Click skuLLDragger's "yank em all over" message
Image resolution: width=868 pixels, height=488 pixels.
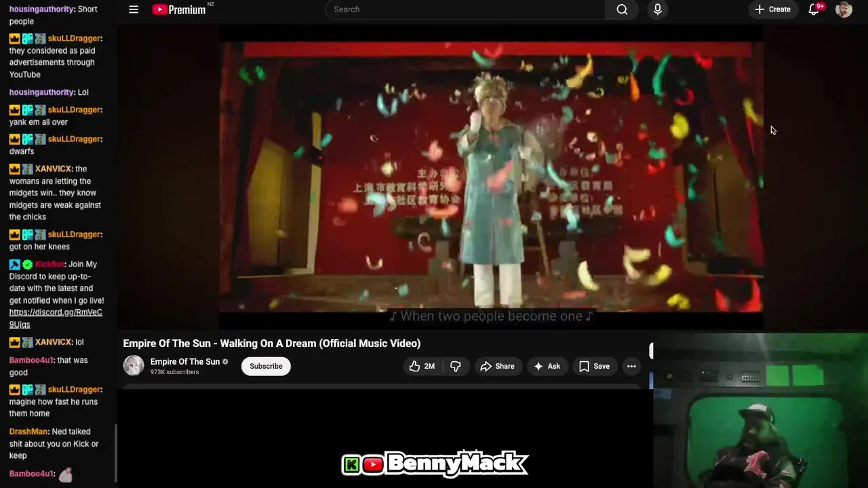(x=56, y=115)
